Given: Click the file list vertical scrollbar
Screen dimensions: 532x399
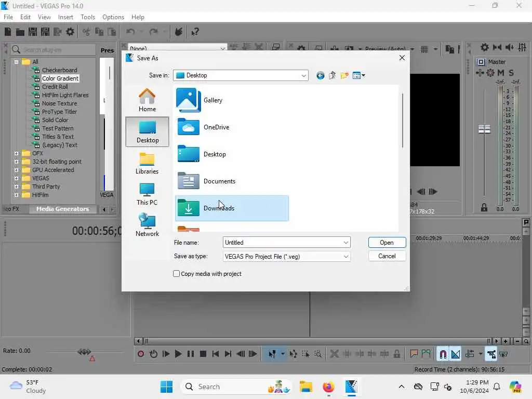Looking at the screenshot, I should click(403, 121).
